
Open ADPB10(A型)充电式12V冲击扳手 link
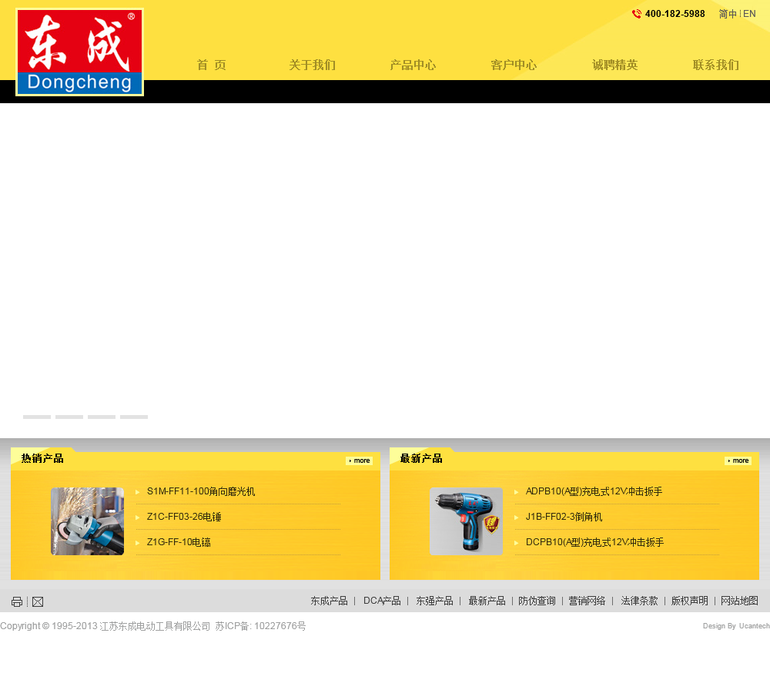point(594,491)
